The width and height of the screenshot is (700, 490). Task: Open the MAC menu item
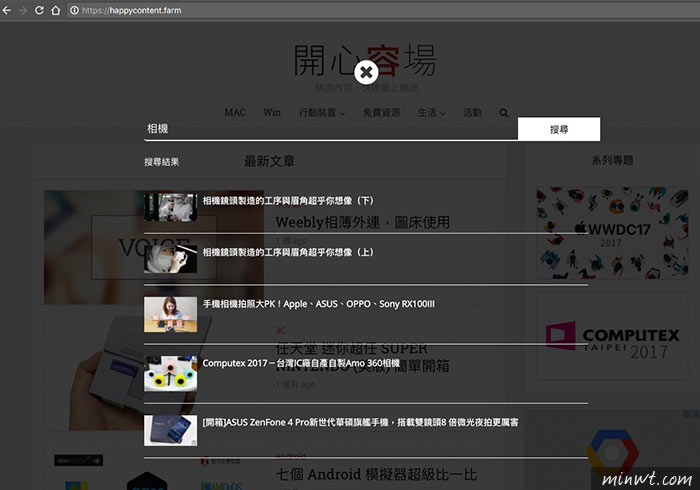pyautogui.click(x=235, y=112)
